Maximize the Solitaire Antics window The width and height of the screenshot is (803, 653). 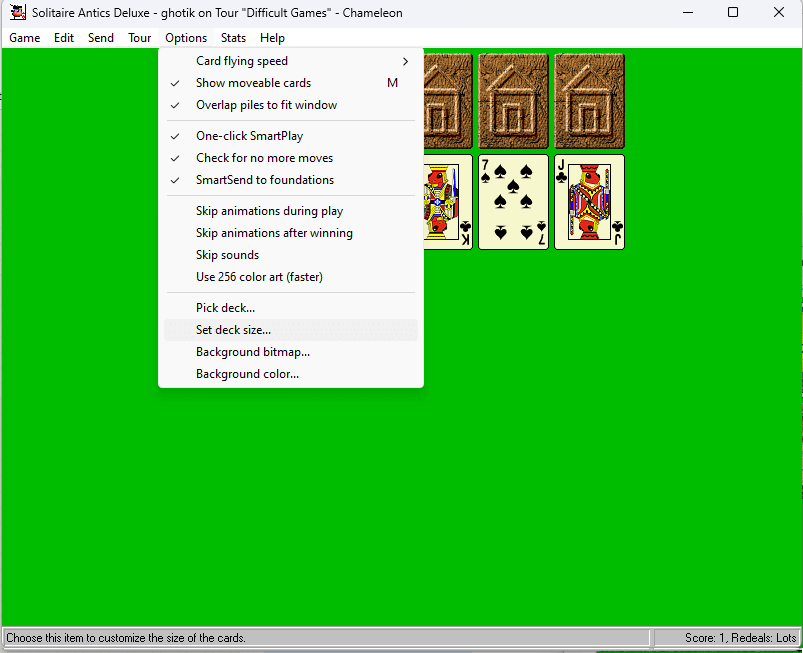click(733, 12)
